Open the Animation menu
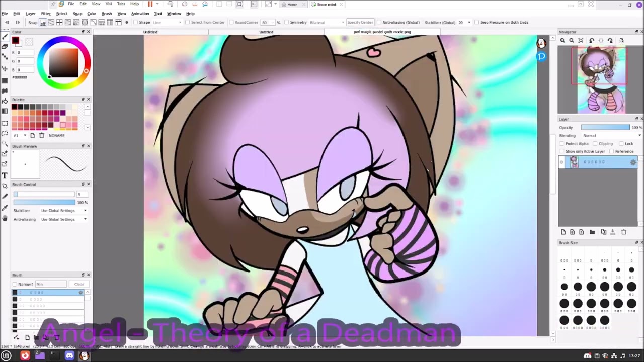 140,14
